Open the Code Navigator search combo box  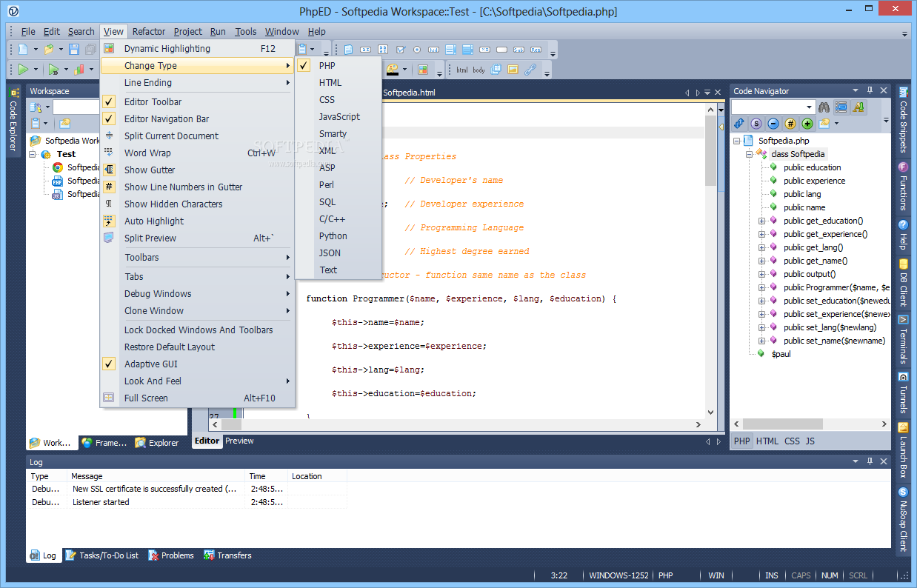(773, 107)
